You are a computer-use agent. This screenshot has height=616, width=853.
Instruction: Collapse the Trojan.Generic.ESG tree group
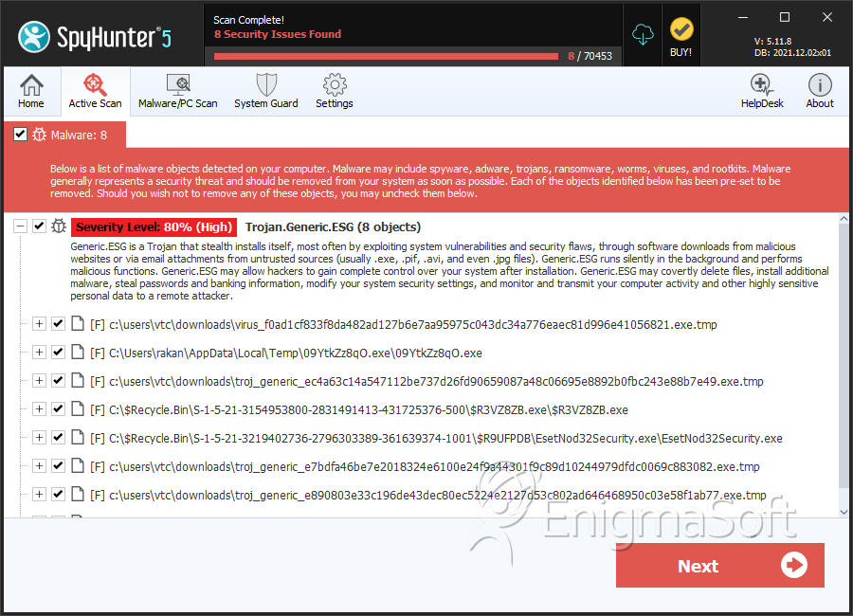[x=20, y=226]
